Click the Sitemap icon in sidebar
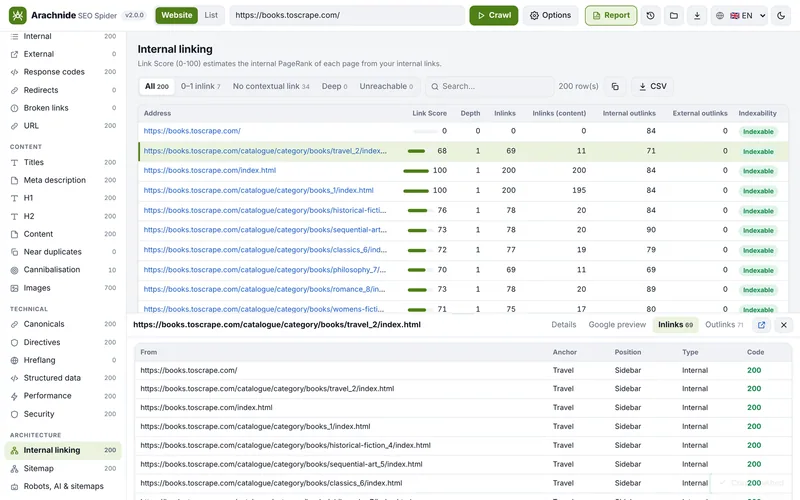Screen dimensions: 800x500 coord(14,468)
